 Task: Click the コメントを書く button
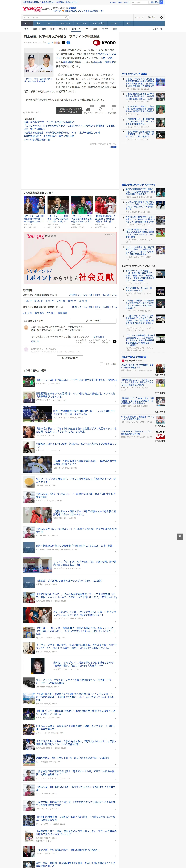(x=93, y=321)
